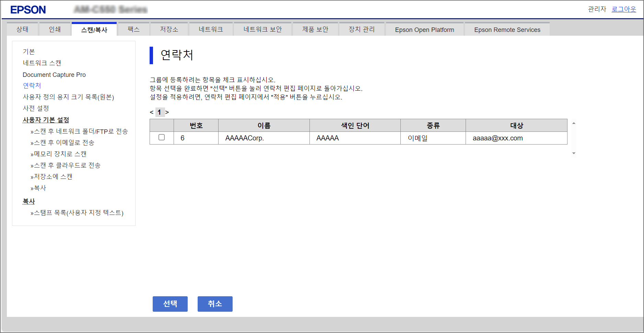Image resolution: width=644 pixels, height=333 pixels.
Task: Go to next page with > arrow
Action: pos(167,112)
